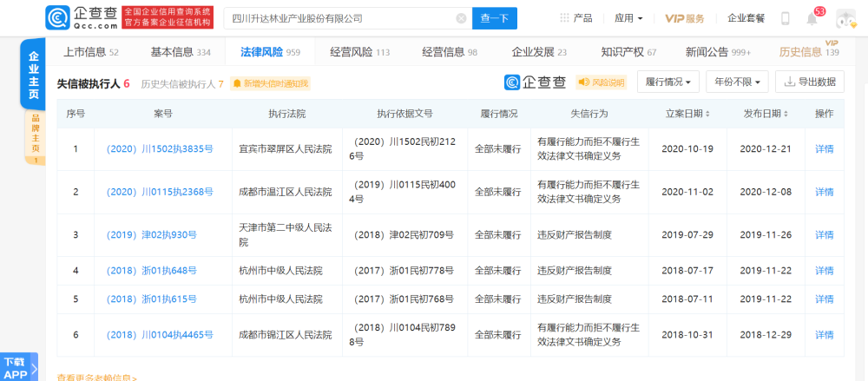This screenshot has height=381, width=868.
Task: Open the 履行情况 filter dropdown
Action: [x=668, y=82]
